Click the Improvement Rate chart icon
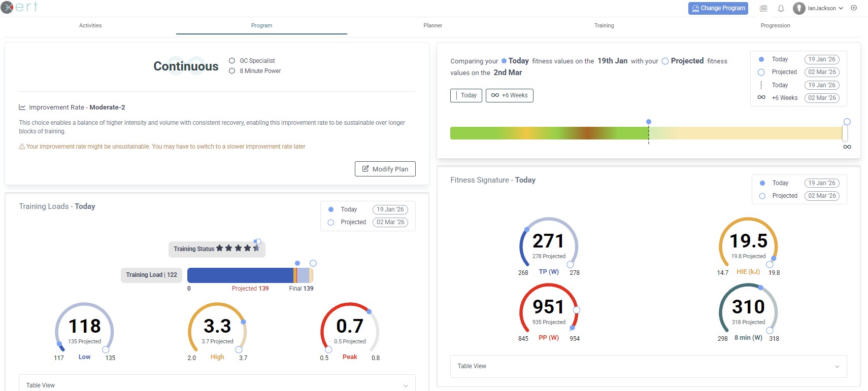This screenshot has height=391, width=868. point(22,108)
